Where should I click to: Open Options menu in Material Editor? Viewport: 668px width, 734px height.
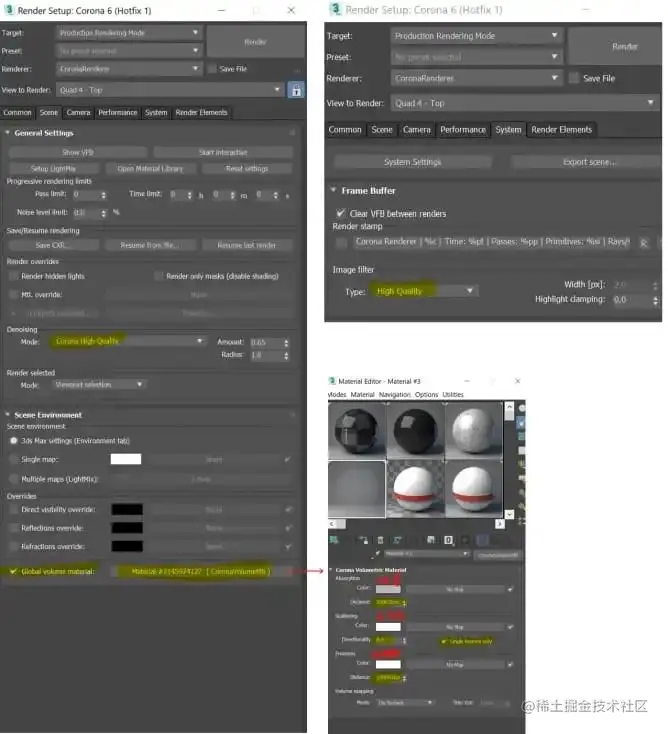coord(426,395)
